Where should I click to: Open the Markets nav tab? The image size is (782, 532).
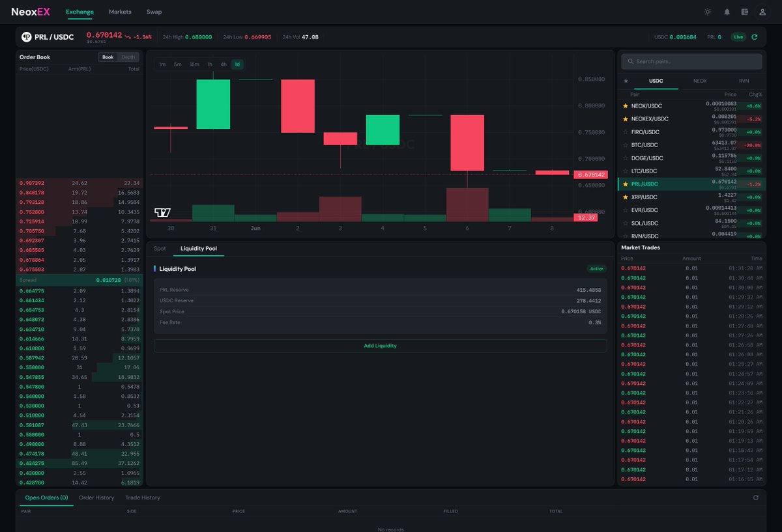pos(120,12)
